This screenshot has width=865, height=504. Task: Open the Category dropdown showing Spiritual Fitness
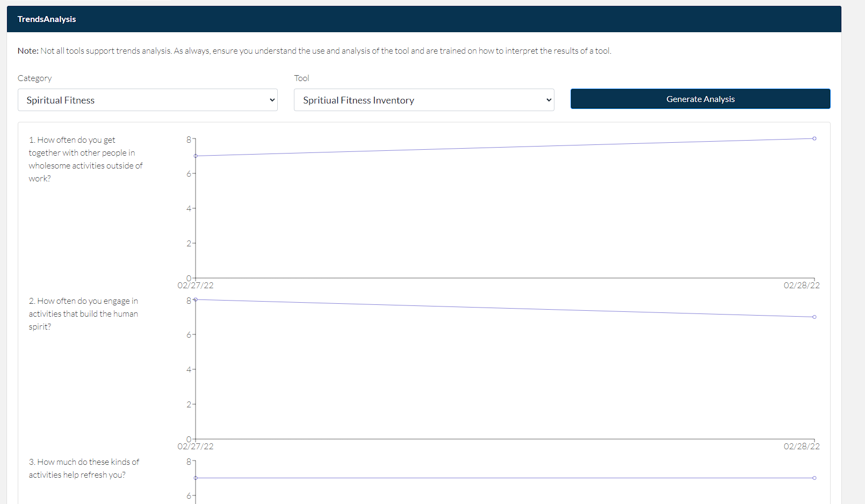click(x=147, y=100)
